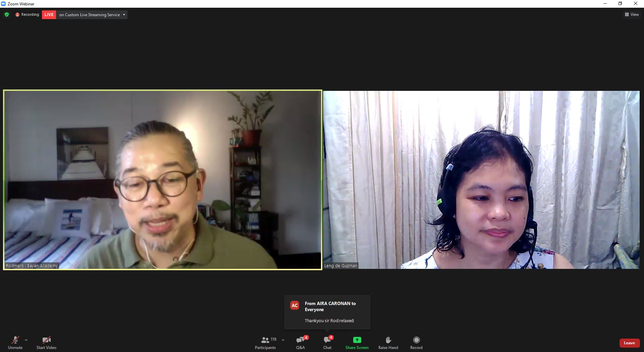Click the red LIVE badge
The height and width of the screenshot is (352, 644).
click(49, 15)
